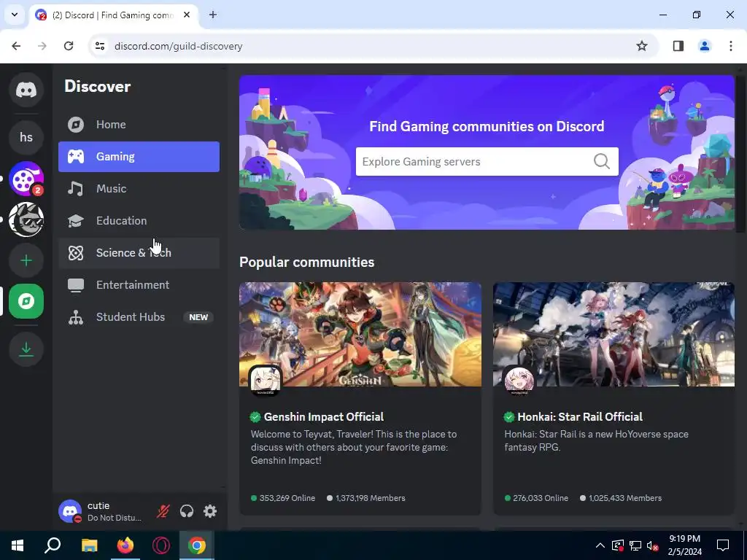The width and height of the screenshot is (747, 560).
Task: Open the Chrome three-dot menu
Action: tap(730, 46)
